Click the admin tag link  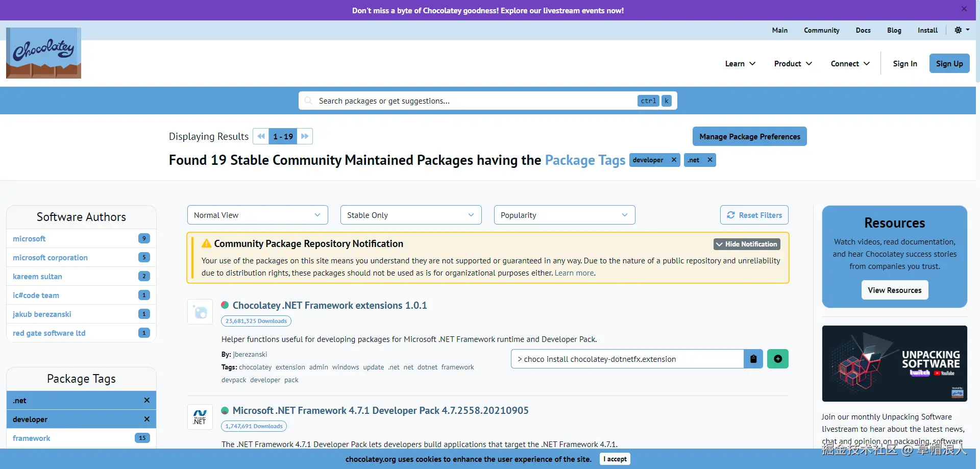coord(318,367)
